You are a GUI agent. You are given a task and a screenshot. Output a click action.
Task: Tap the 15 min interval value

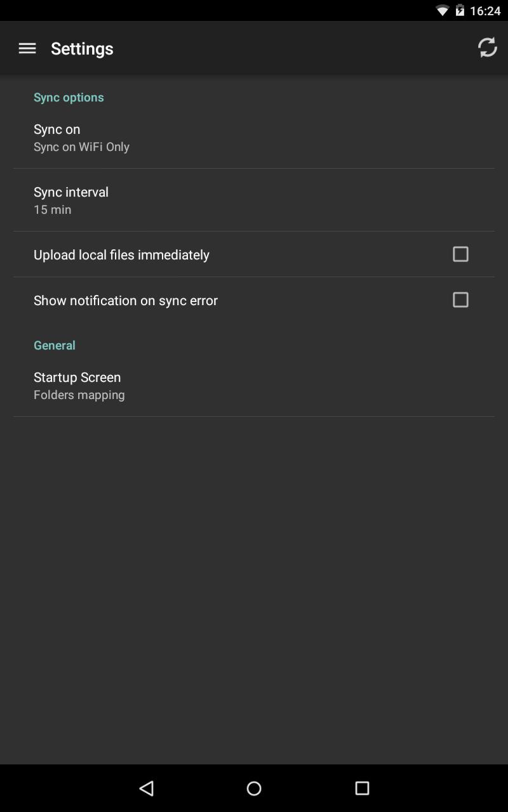53,209
